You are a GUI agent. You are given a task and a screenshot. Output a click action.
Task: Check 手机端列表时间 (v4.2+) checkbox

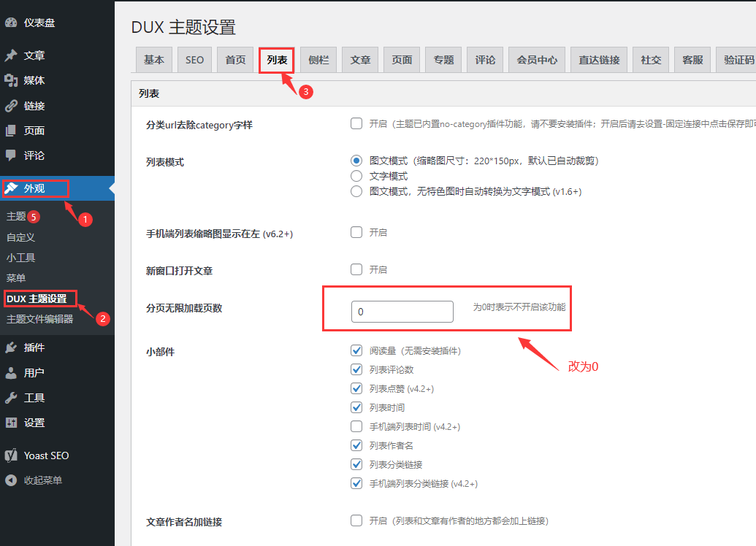pos(356,426)
